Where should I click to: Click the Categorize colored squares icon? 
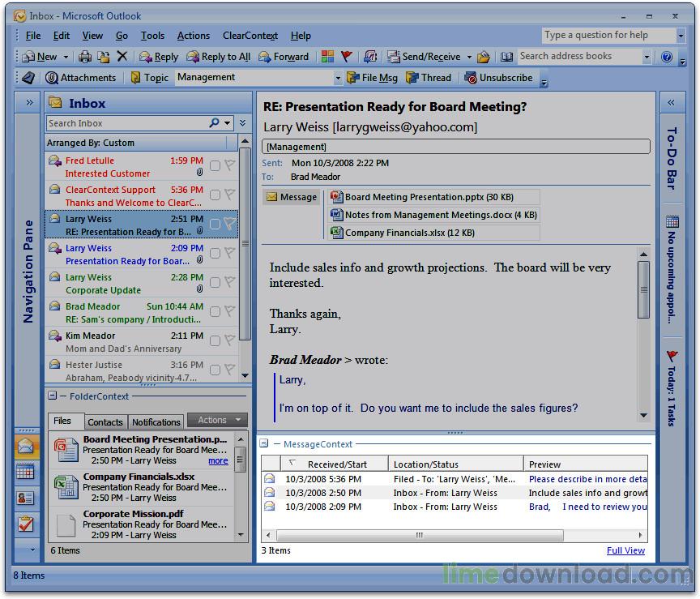point(327,57)
